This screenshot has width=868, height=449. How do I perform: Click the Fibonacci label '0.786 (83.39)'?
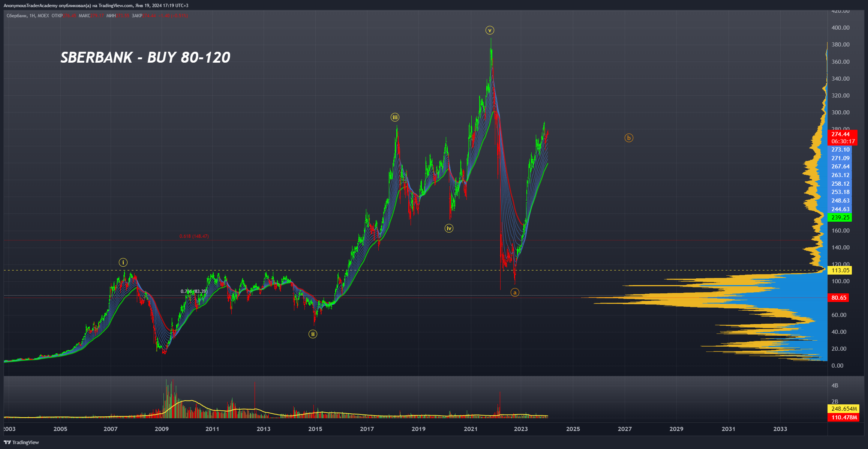(x=193, y=291)
